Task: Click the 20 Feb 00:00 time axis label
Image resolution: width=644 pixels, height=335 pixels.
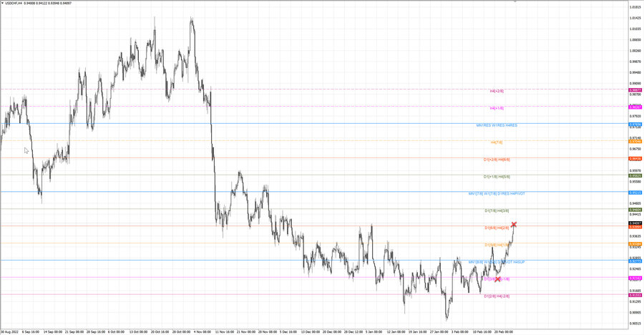Action: [503, 331]
